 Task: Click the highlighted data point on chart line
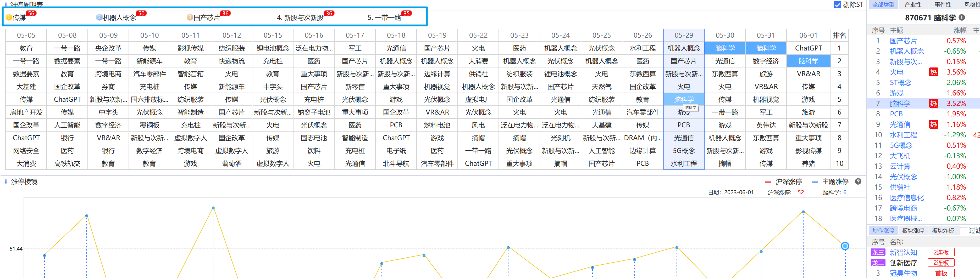coord(845,246)
